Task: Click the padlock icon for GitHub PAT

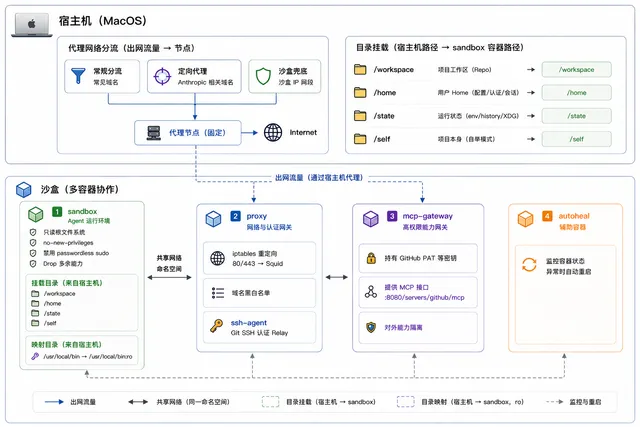Action: pos(371,258)
